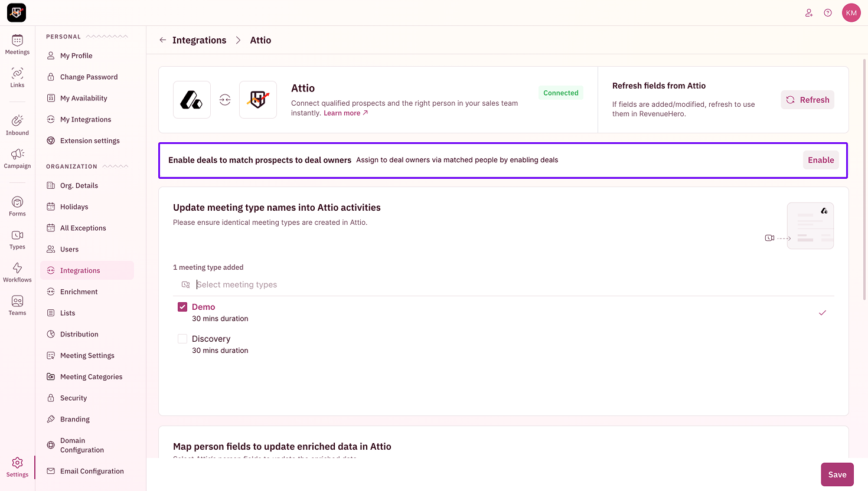This screenshot has width=868, height=491.
Task: Click the Demo meeting type name
Action: [x=203, y=307]
